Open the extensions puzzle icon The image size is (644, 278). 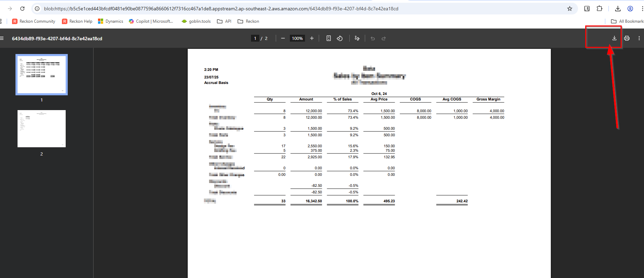pos(599,9)
